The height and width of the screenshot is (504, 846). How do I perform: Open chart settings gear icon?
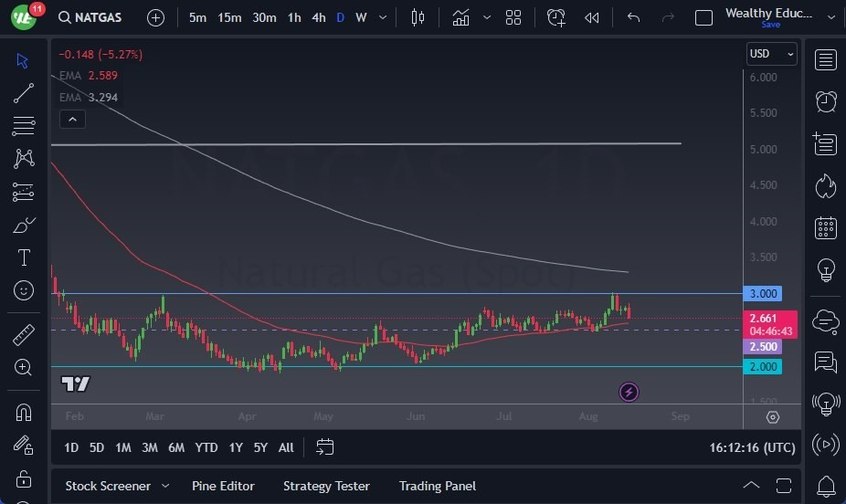click(773, 417)
